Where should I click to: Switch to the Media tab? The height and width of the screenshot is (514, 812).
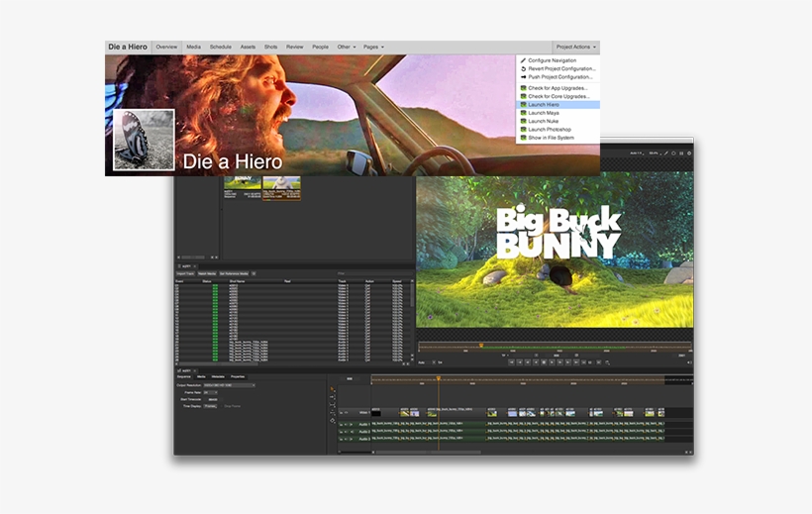pyautogui.click(x=193, y=47)
